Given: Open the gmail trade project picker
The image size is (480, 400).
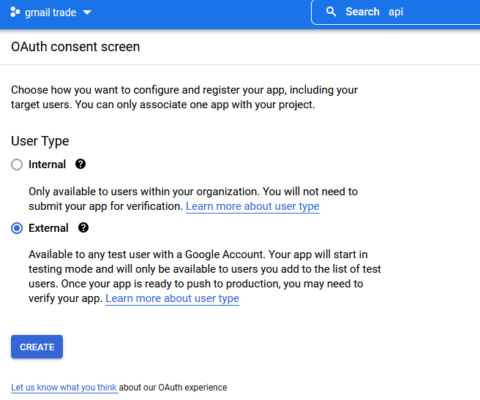Looking at the screenshot, I should 51,12.
